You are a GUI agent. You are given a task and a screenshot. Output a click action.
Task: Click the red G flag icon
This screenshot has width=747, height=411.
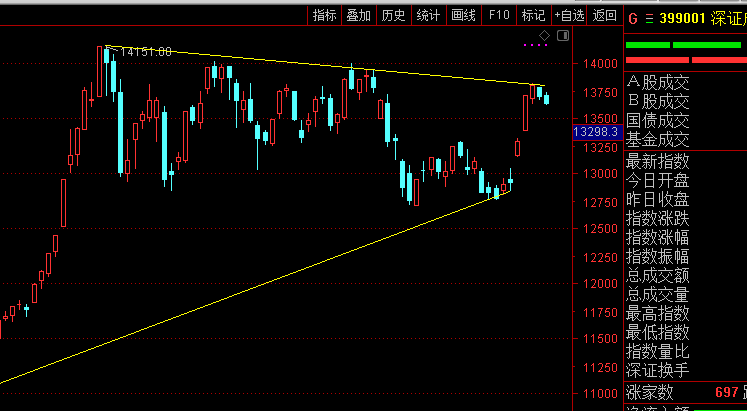[x=633, y=19]
